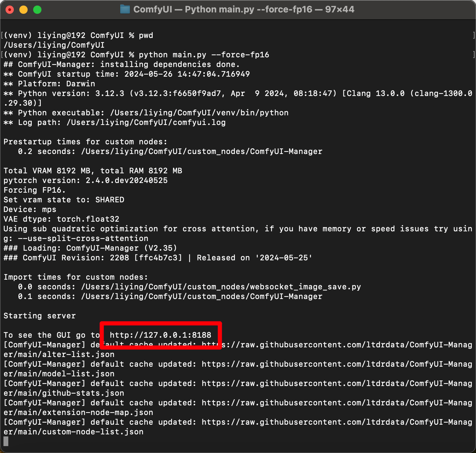Image resolution: width=476 pixels, height=453 pixels.
Task: Click the Python executable path line
Action: pos(146,113)
